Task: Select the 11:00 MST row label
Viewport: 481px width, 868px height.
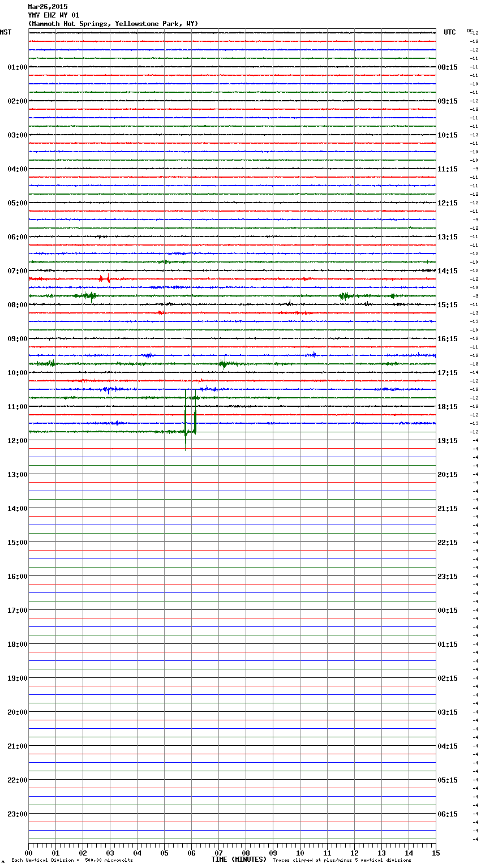Action: tap(18, 407)
